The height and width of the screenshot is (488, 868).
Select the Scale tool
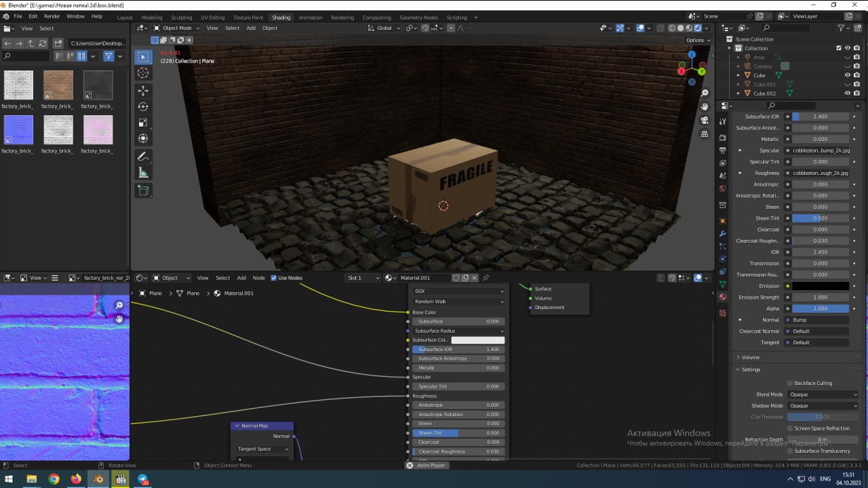(143, 123)
